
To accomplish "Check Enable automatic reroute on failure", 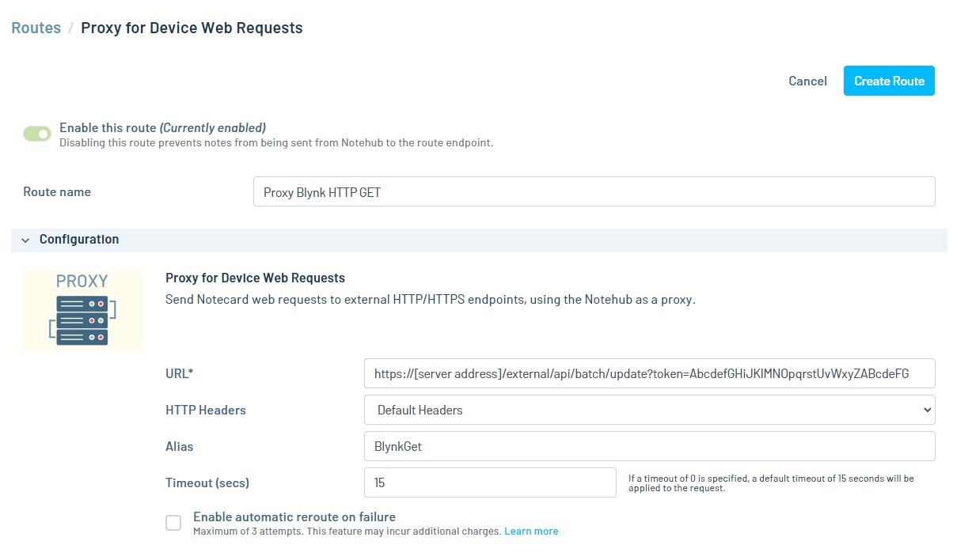I will 173,523.
